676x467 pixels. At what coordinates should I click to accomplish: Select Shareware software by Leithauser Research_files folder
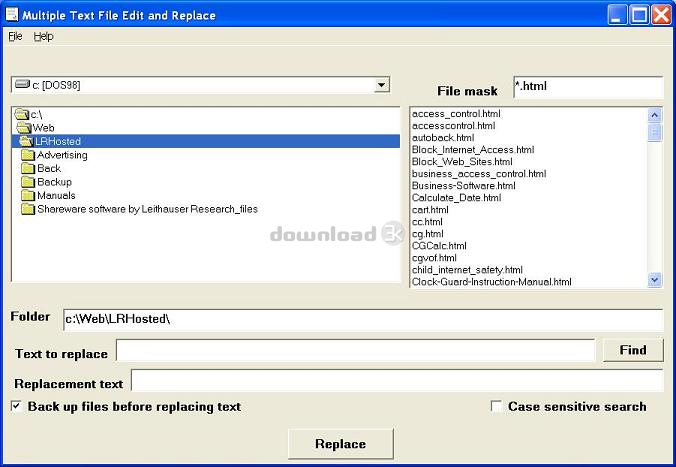point(147,209)
